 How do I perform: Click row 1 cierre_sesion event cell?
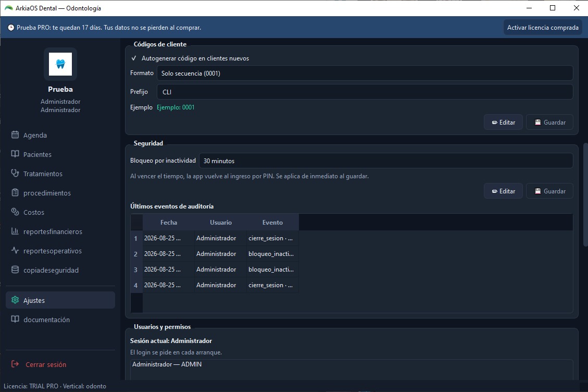pos(272,238)
